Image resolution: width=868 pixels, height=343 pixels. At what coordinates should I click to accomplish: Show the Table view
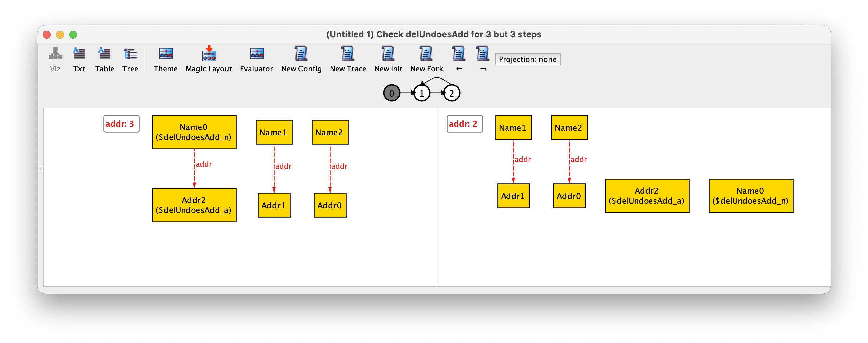coord(104,59)
